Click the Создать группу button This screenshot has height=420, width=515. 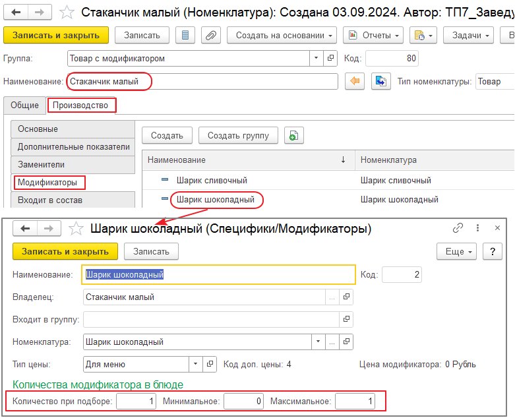(x=238, y=135)
